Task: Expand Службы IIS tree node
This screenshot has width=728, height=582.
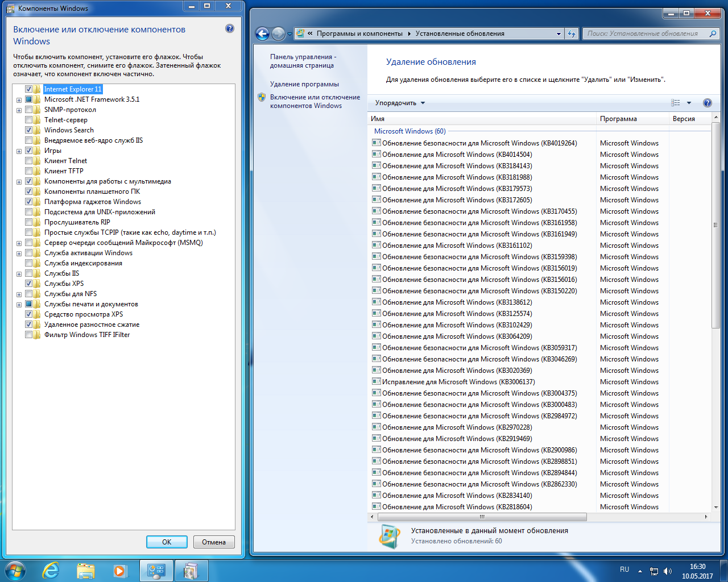Action: [19, 274]
